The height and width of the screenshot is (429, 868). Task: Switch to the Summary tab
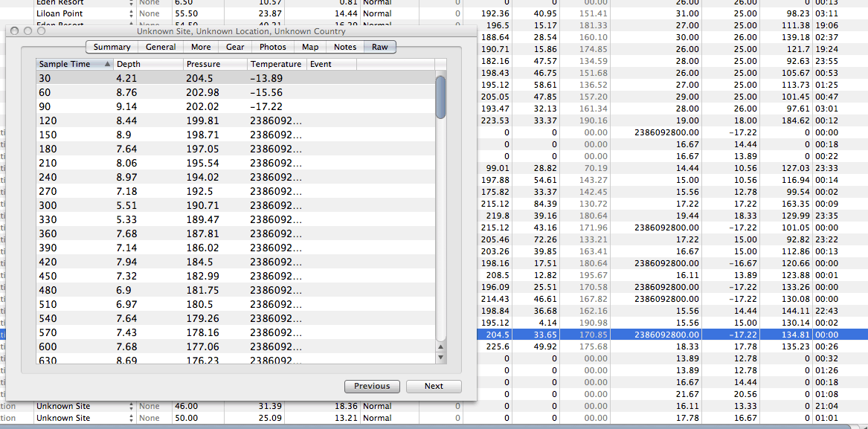112,47
